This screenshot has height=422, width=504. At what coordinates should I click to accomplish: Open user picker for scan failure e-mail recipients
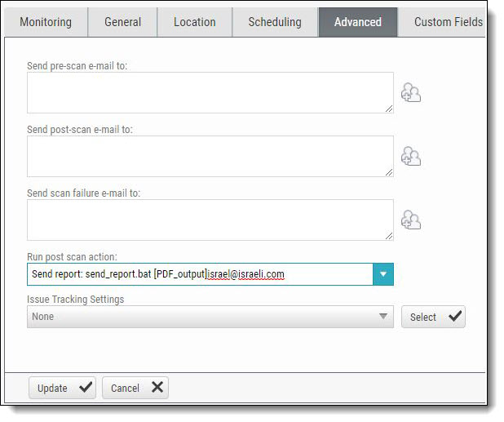pos(411,220)
